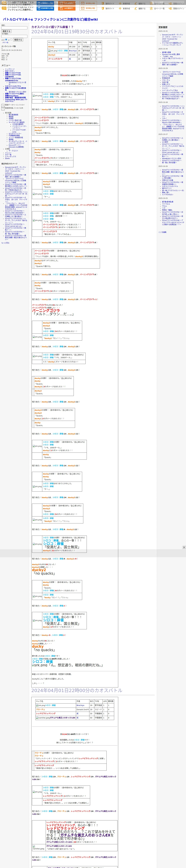Click the broken namihei.jpeg image in 22時00分 table
186x868 pixels.
[43, 718]
